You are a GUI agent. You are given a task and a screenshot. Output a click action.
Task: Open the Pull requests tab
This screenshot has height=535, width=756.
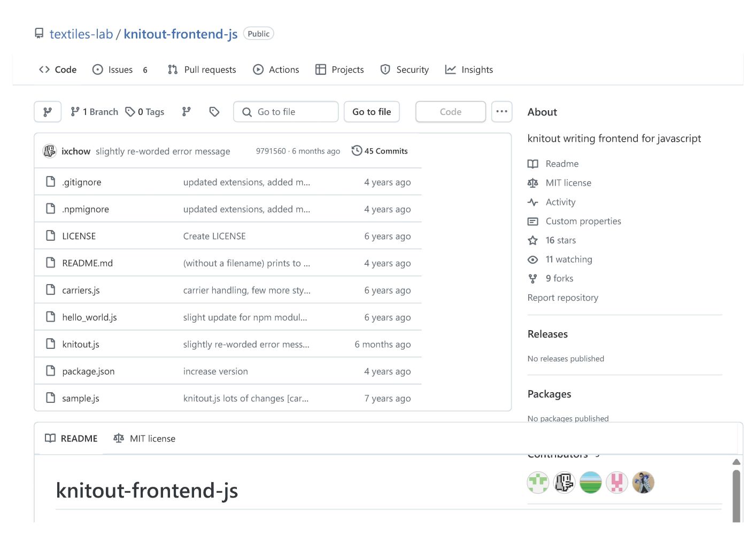pos(202,70)
